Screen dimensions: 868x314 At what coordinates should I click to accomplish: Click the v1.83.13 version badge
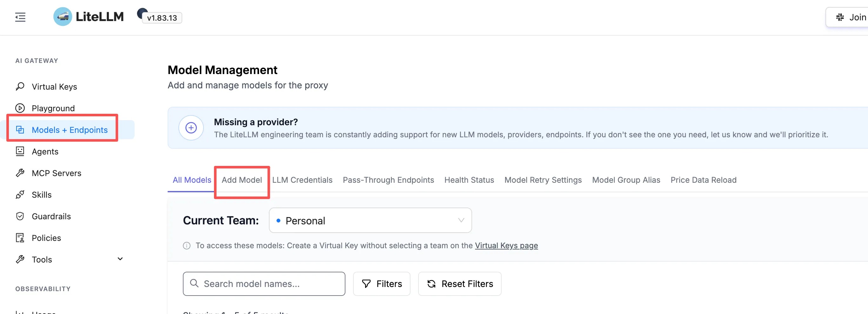162,18
